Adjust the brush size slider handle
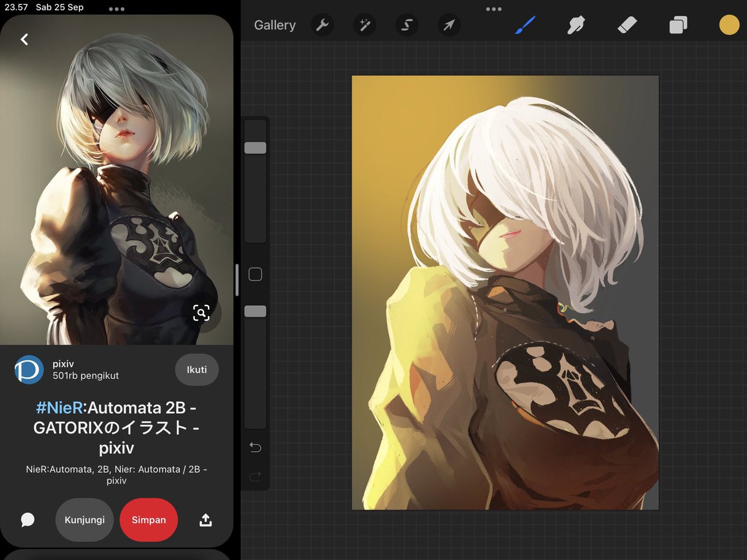Image resolution: width=747 pixels, height=560 pixels. (x=255, y=147)
